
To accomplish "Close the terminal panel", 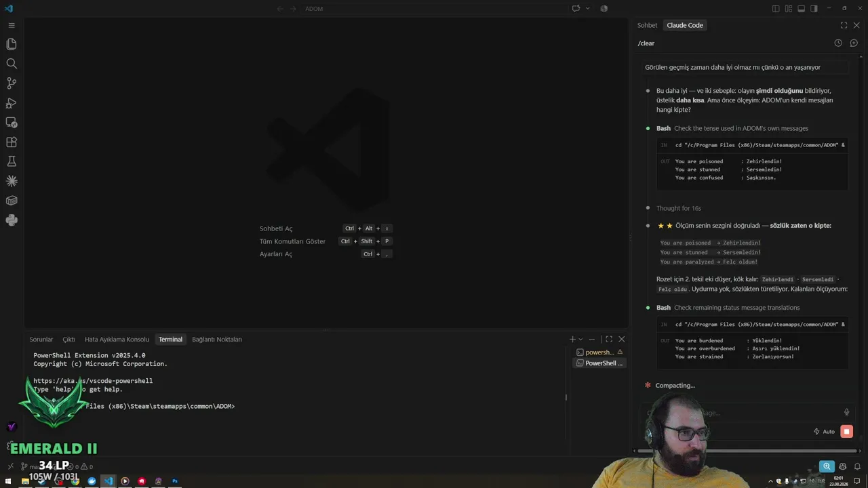I will click(x=622, y=339).
